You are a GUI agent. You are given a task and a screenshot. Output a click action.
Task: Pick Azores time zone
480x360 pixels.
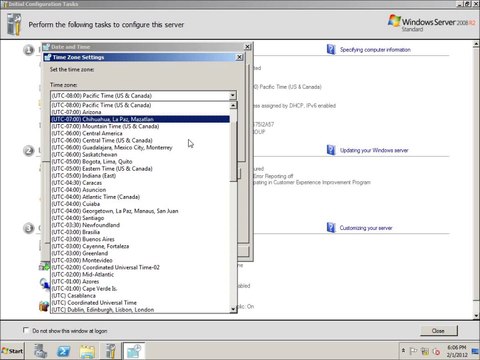(x=140, y=281)
